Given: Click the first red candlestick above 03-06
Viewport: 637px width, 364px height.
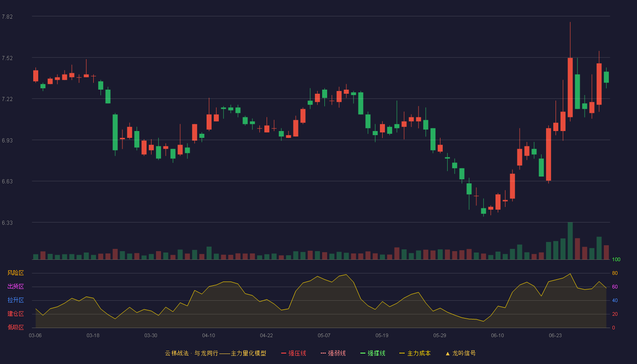Looking at the screenshot, I should coord(35,76).
